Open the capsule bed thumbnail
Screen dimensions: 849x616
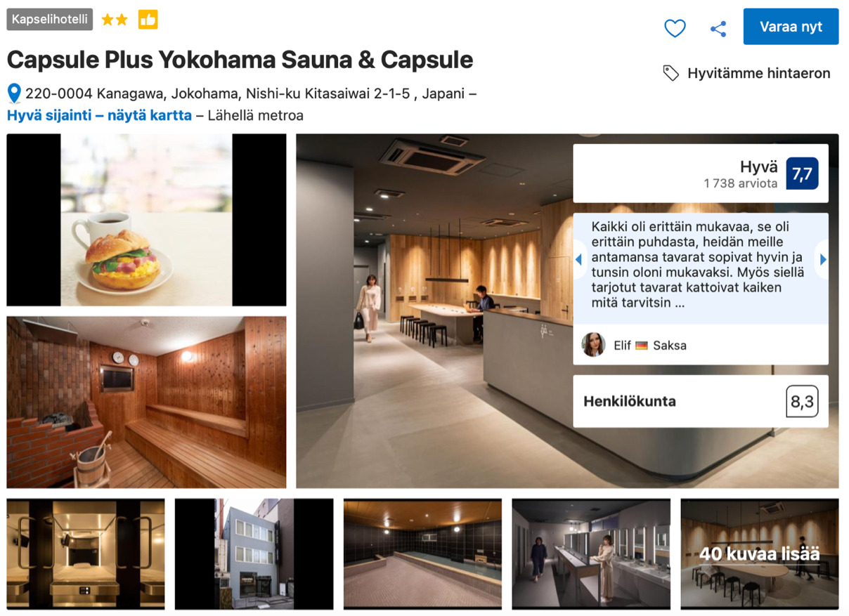pyautogui.click(x=86, y=553)
